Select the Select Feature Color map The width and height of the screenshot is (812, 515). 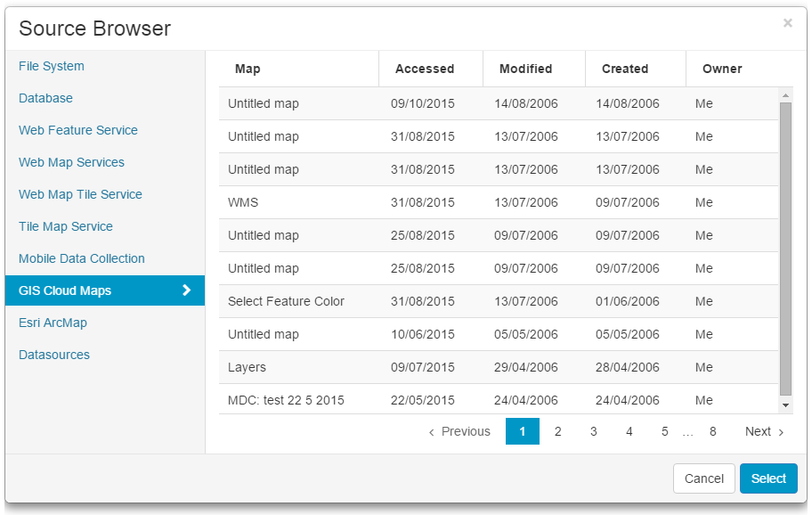[499, 301]
